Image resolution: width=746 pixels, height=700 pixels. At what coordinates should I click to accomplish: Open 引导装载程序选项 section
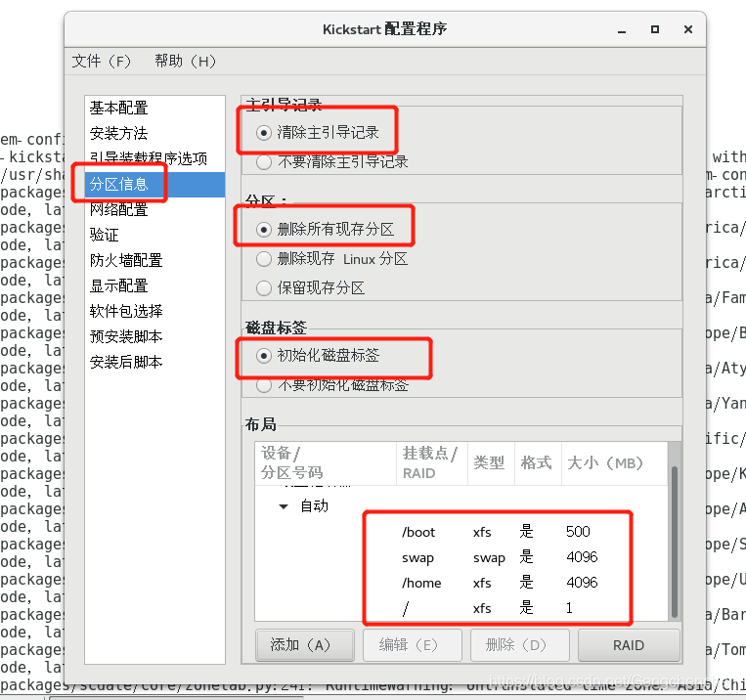[154, 158]
